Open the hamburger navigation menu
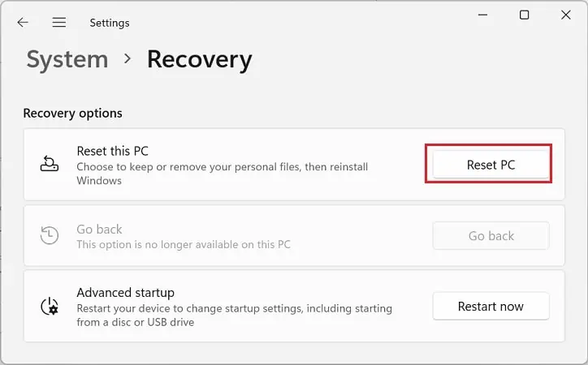This screenshot has width=588, height=365. pyautogui.click(x=59, y=23)
